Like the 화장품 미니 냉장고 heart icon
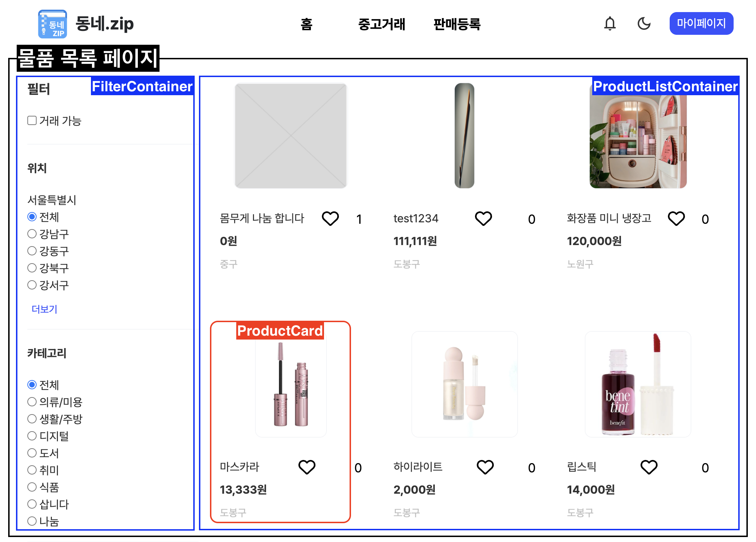756x542 pixels. 676,218
